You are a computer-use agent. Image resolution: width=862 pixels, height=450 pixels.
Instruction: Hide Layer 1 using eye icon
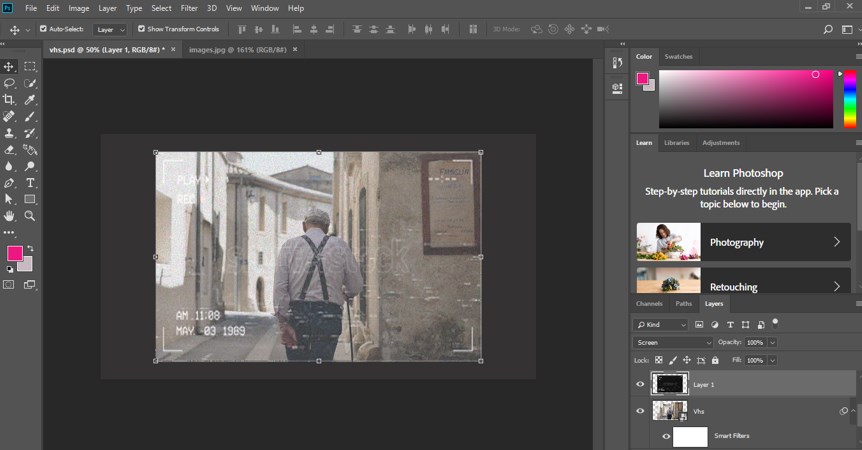(640, 384)
